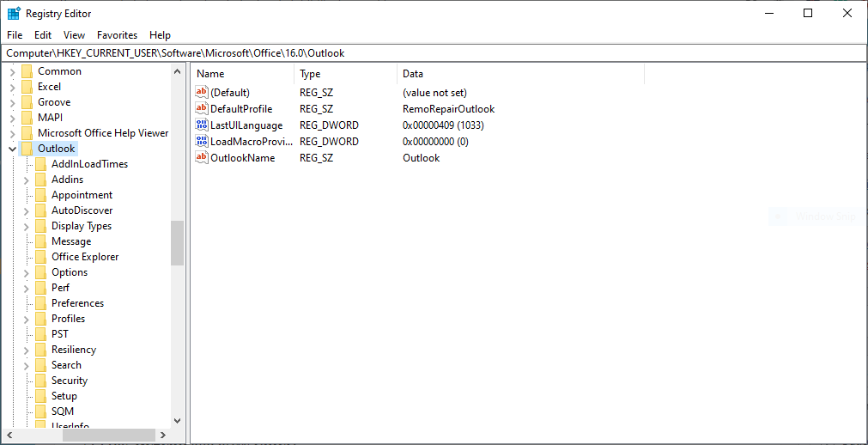Expand the Resiliency subkey
The width and height of the screenshot is (868, 445).
point(26,351)
